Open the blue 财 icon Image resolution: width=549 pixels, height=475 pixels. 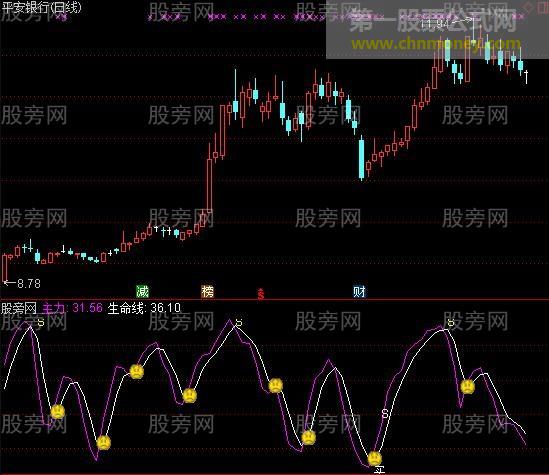tap(359, 291)
